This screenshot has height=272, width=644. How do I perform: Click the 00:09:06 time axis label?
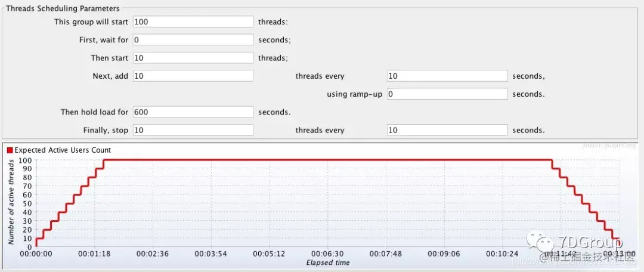(x=444, y=254)
